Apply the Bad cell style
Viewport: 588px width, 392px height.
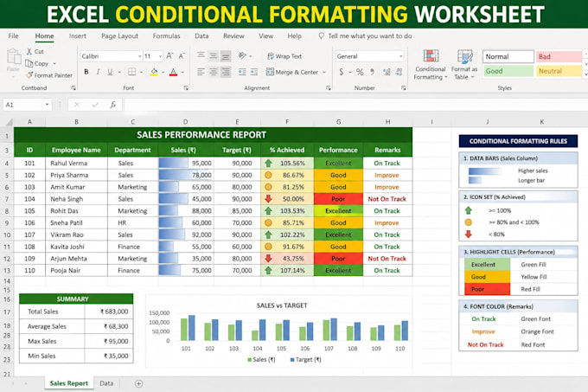tap(559, 56)
